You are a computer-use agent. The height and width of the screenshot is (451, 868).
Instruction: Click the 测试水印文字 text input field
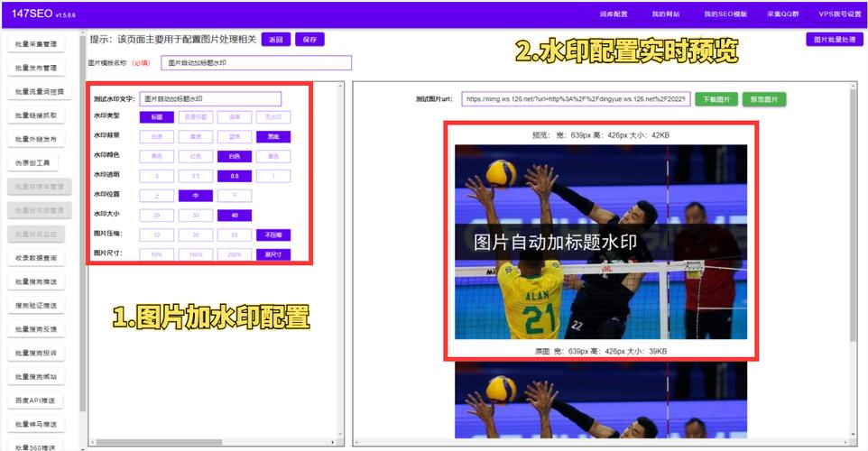[x=210, y=99]
